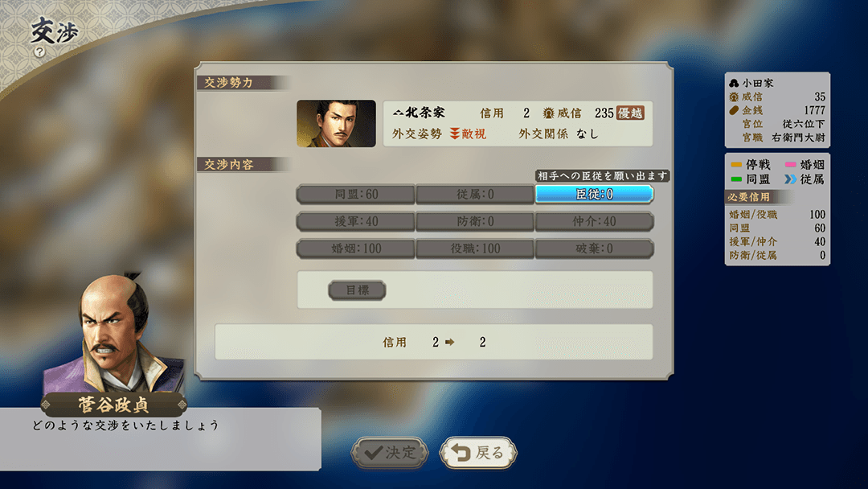The height and width of the screenshot is (489, 868).
Task: Choose the 破棄:0 annul option
Action: 594,249
